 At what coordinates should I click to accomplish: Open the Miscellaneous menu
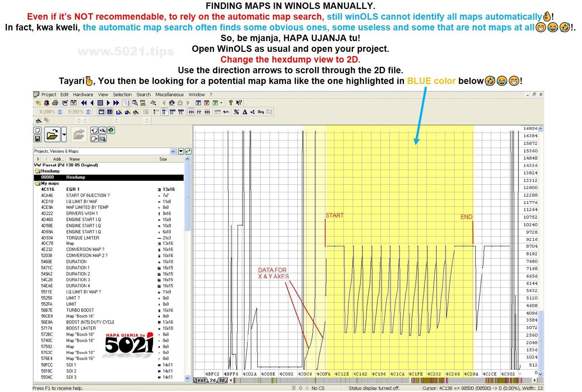click(x=169, y=95)
